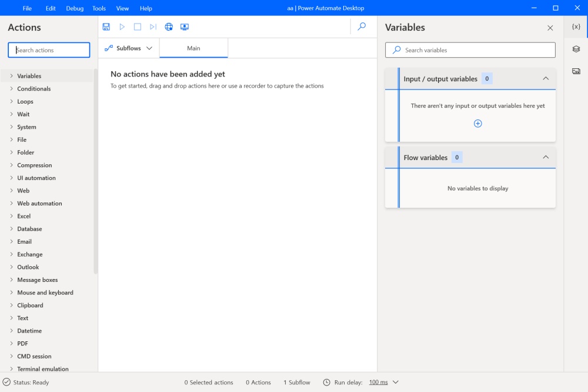Close the Variables panel
The width and height of the screenshot is (588, 392).
tap(550, 28)
